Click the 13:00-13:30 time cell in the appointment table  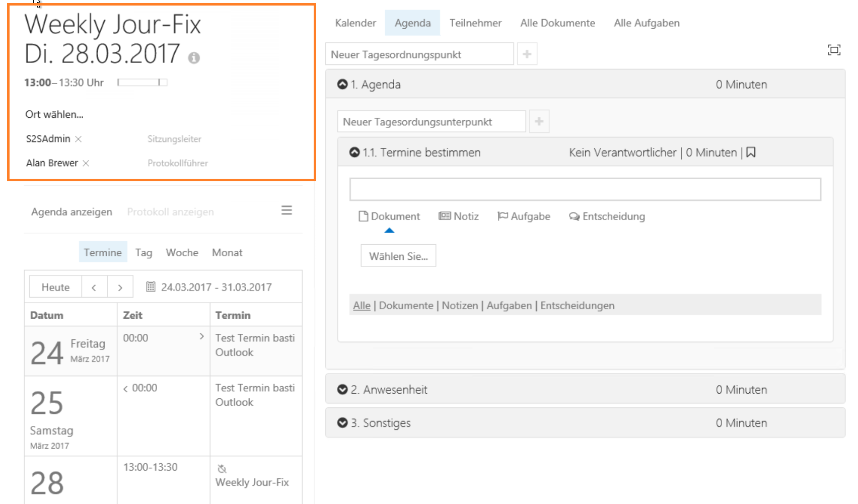pyautogui.click(x=151, y=467)
